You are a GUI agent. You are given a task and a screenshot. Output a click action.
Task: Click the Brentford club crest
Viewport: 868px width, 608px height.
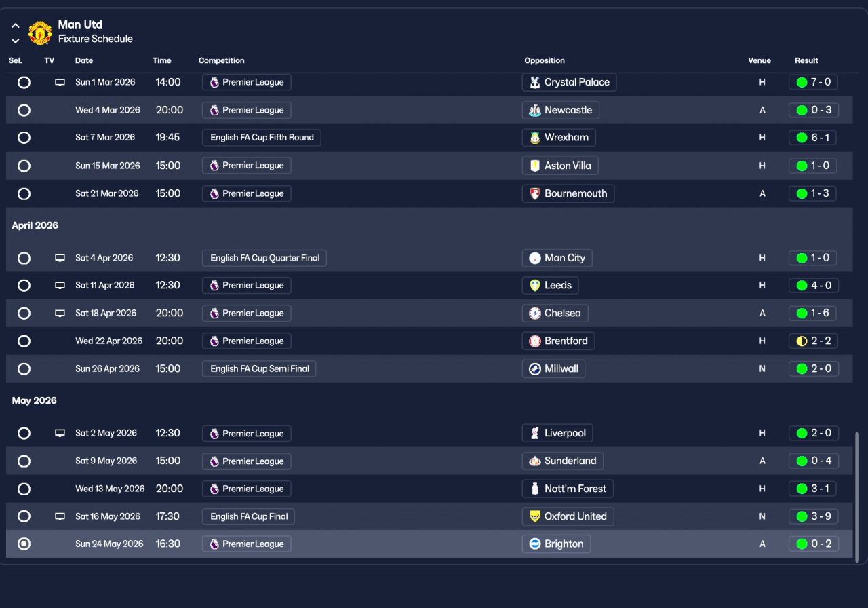535,341
